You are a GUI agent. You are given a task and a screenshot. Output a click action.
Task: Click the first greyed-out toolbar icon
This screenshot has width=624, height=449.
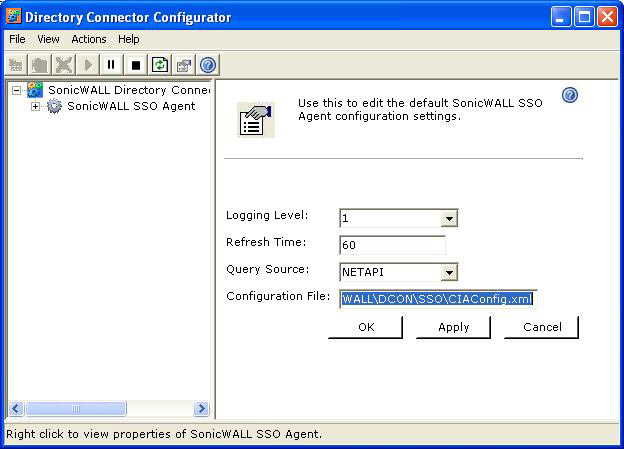click(16, 64)
